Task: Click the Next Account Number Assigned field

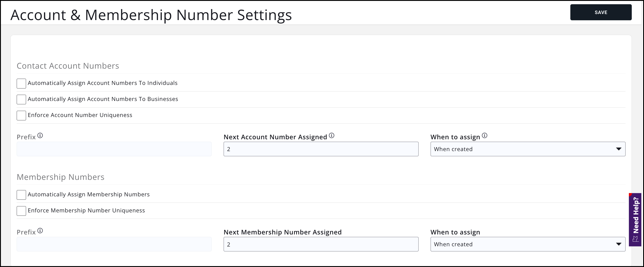Action: (x=321, y=149)
